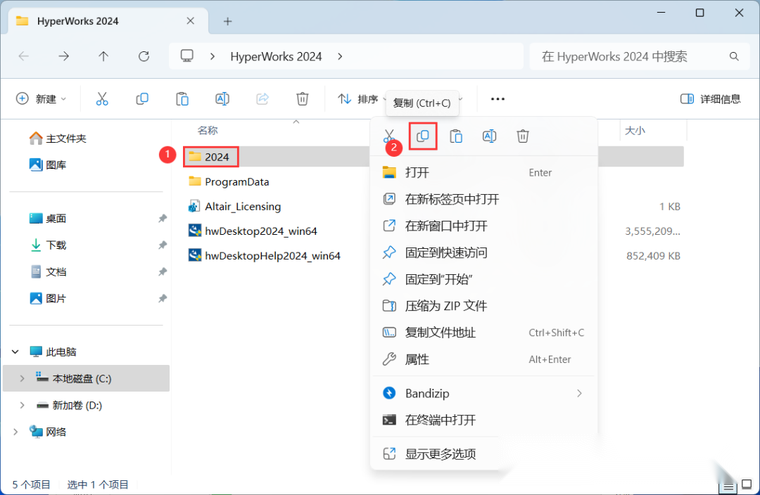Click the toolbar Copy icon
The height and width of the screenshot is (495, 760).
pos(142,99)
